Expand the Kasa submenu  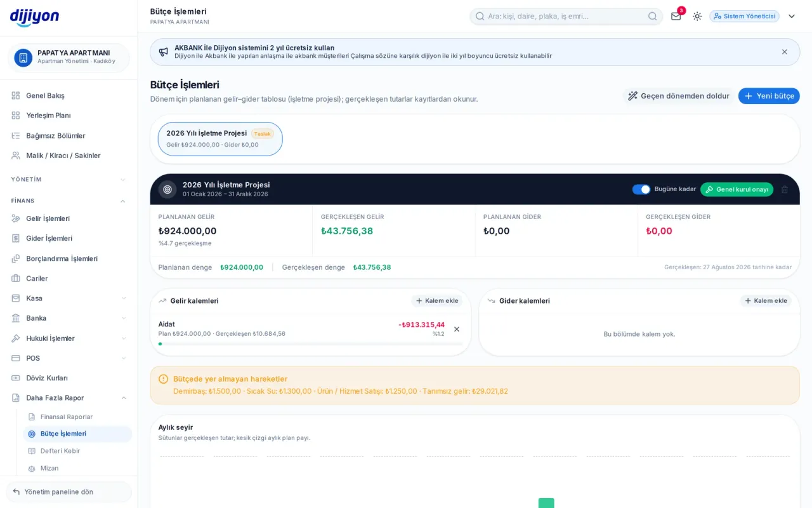click(69, 298)
